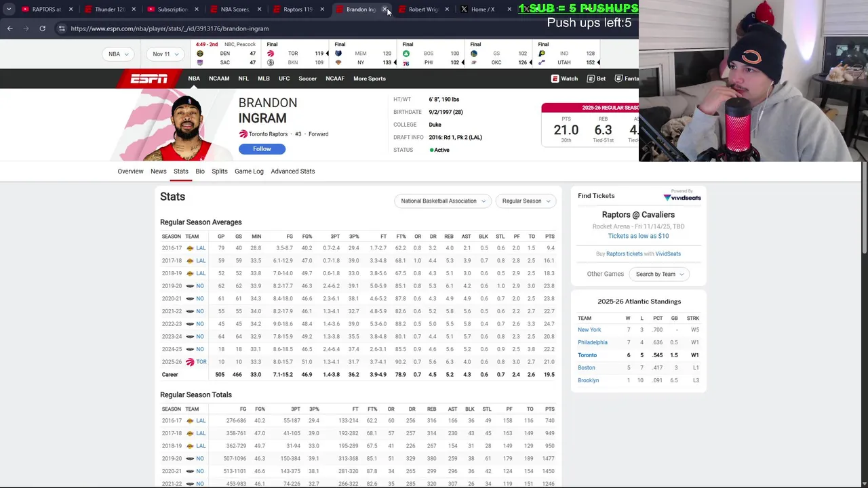This screenshot has height=488, width=868.
Task: Open the Nov 11 date dropdown
Action: pos(166,54)
